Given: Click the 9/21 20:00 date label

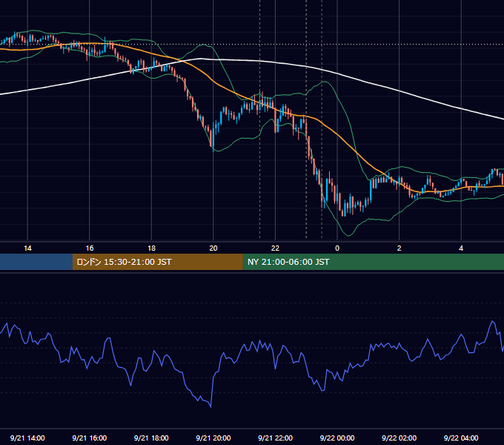Looking at the screenshot, I should point(213,438).
